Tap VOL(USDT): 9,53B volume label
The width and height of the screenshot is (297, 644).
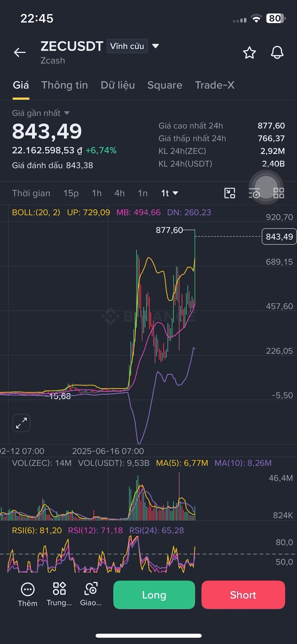(114, 463)
